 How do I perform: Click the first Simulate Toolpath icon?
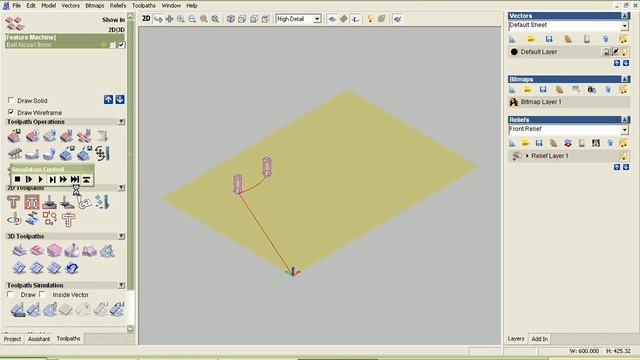pyautogui.click(x=18, y=310)
